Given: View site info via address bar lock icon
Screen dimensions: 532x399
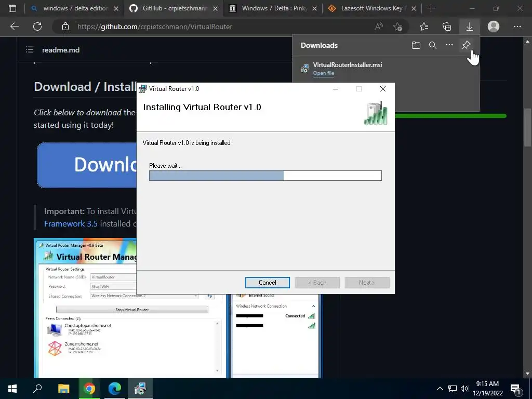Looking at the screenshot, I should (x=65, y=26).
